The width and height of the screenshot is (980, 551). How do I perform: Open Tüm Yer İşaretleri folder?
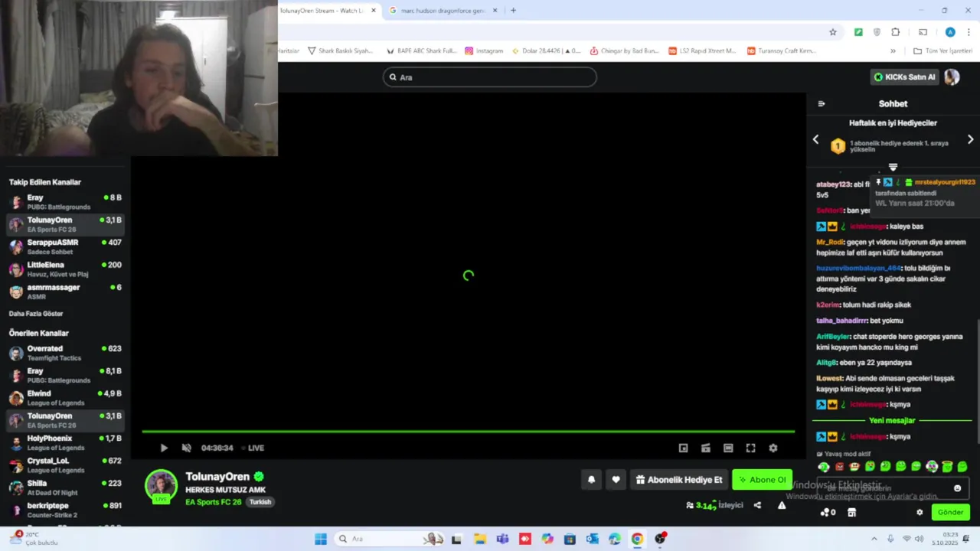pos(942,51)
